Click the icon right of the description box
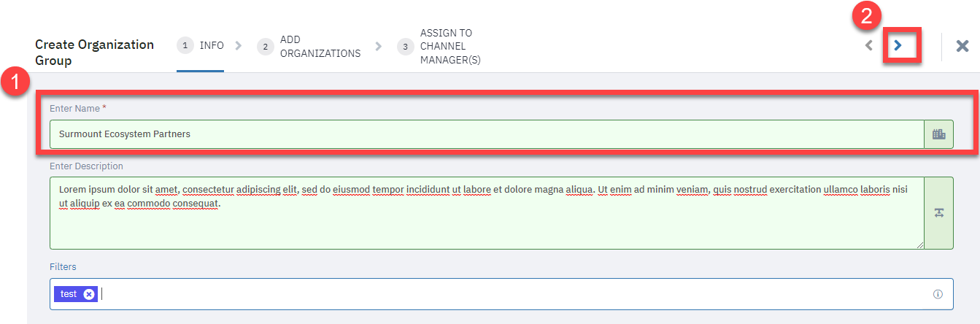 (938, 212)
